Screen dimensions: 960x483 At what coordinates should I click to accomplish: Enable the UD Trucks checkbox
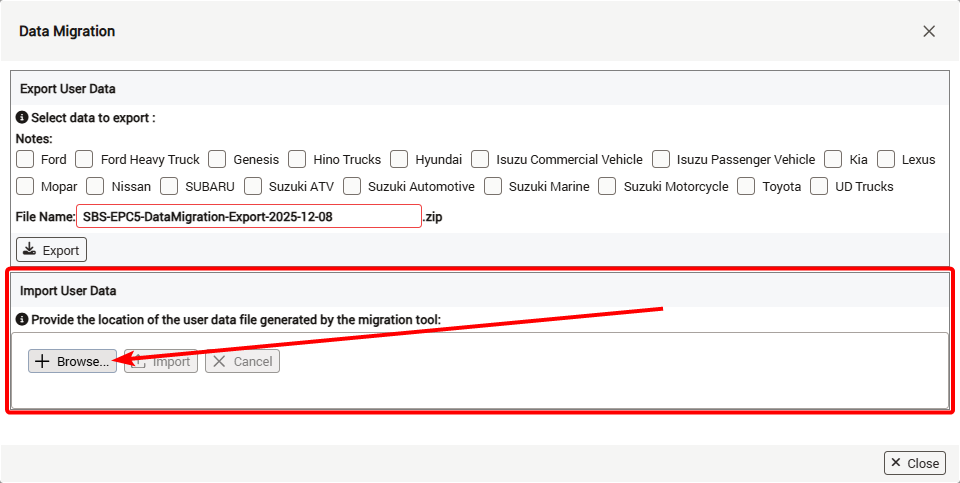819,186
